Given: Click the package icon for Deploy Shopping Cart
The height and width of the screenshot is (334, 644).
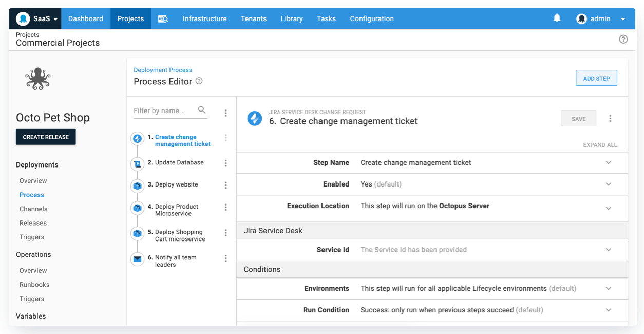Looking at the screenshot, I should click(137, 234).
